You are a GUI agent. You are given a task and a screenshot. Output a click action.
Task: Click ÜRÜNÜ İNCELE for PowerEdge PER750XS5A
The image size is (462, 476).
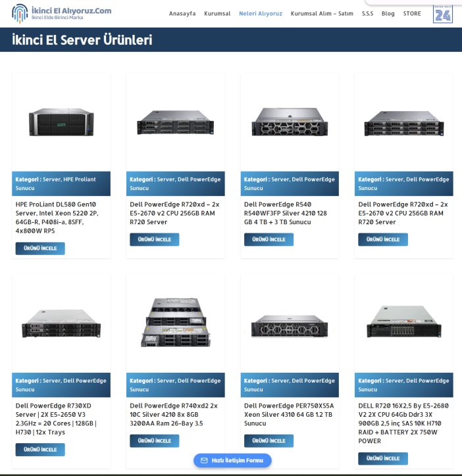tap(269, 440)
